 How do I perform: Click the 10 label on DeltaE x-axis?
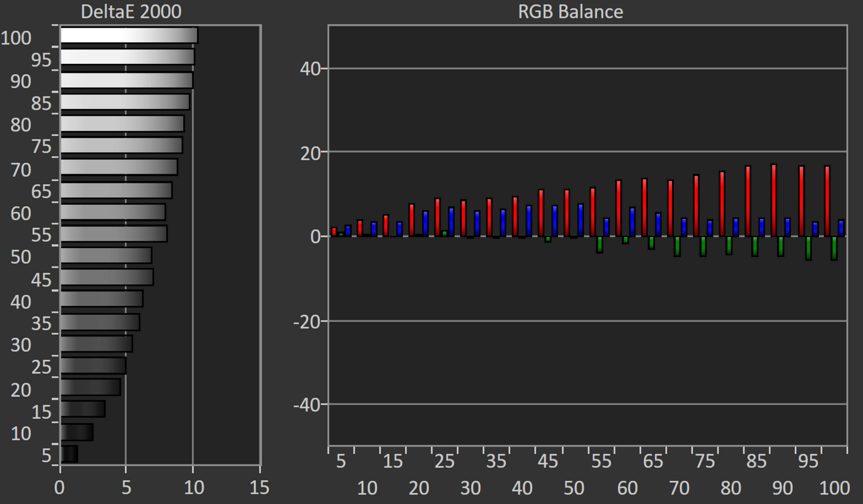pyautogui.click(x=194, y=487)
